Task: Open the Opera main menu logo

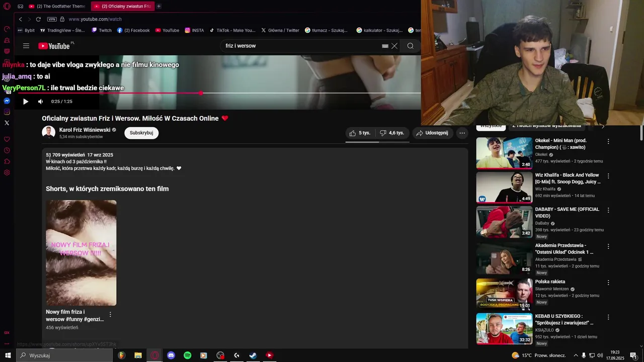Action: [7, 6]
